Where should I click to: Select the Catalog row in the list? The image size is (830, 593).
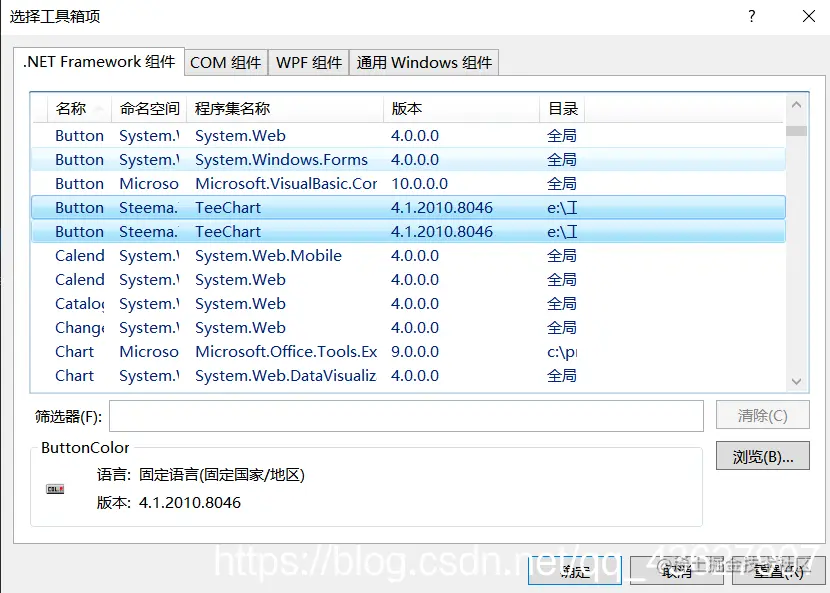click(x=408, y=303)
